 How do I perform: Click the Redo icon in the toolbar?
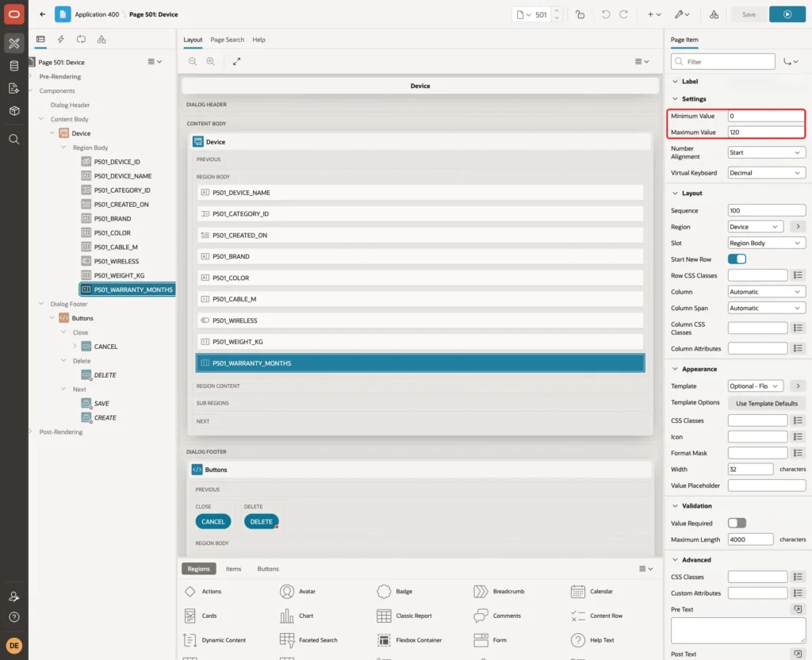coord(623,14)
